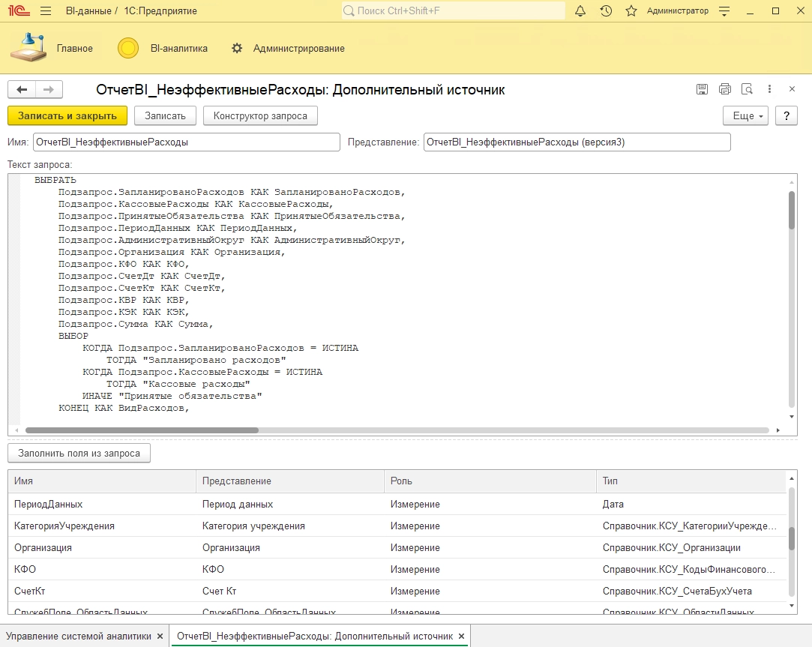Image resolution: width=812 pixels, height=647 pixels.
Task: Go back with left arrow button
Action: pyautogui.click(x=22, y=89)
